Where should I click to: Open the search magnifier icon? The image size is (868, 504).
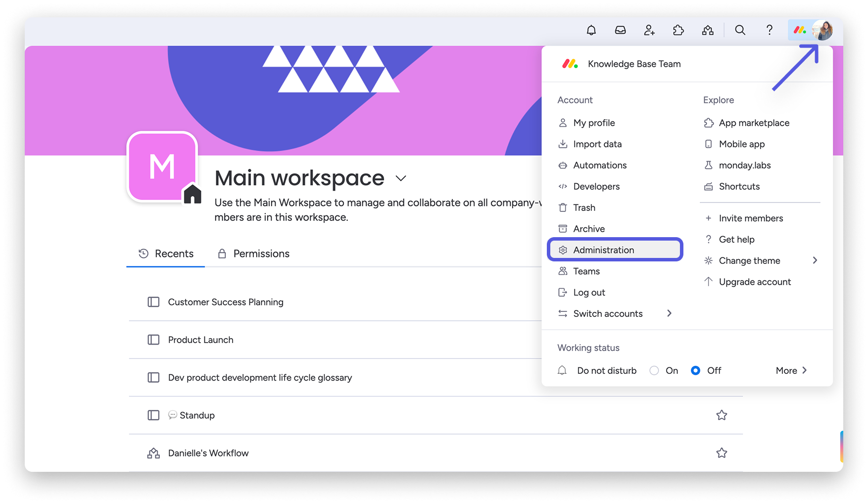coord(740,30)
